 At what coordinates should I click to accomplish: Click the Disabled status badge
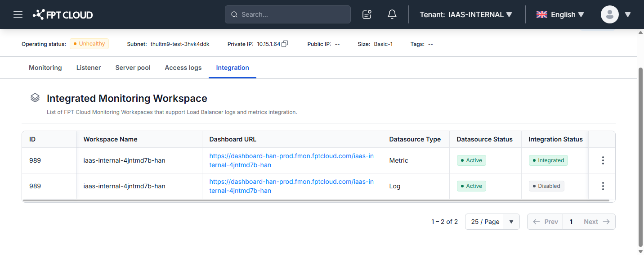tap(546, 186)
